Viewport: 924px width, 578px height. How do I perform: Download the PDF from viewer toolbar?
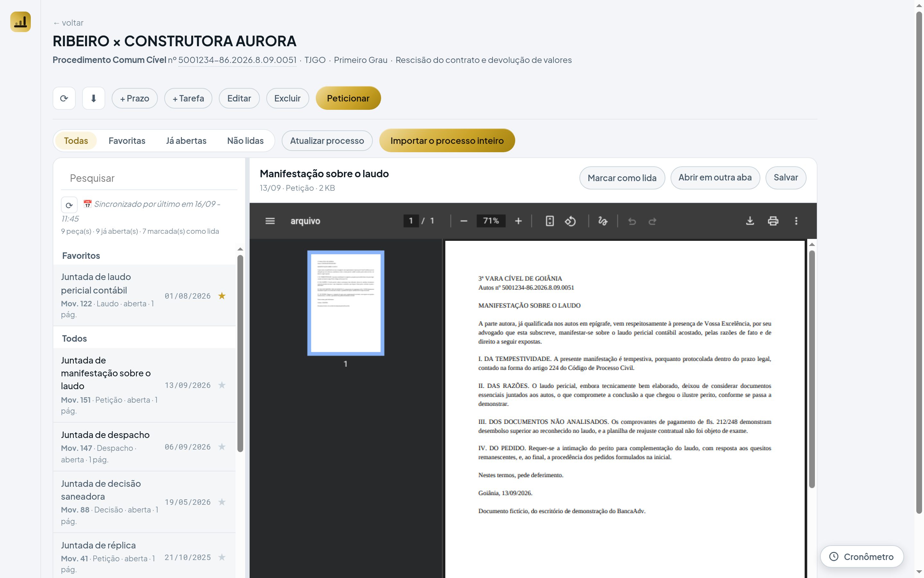tap(750, 221)
